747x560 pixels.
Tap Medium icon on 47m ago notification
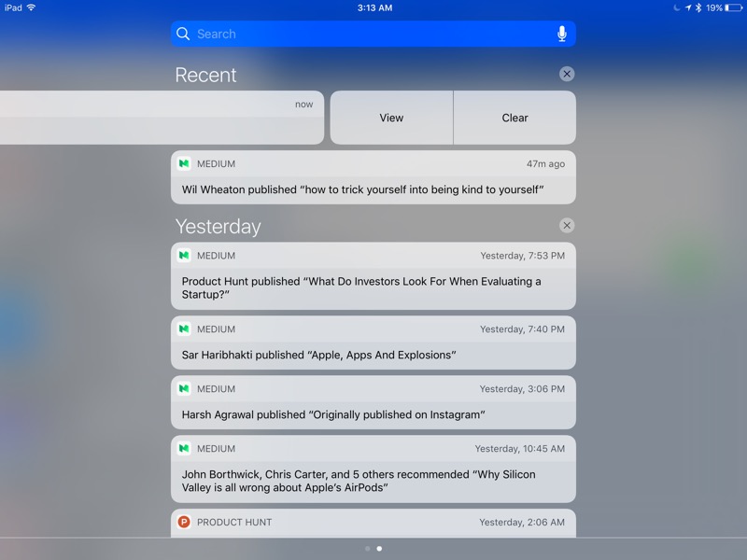(x=184, y=164)
